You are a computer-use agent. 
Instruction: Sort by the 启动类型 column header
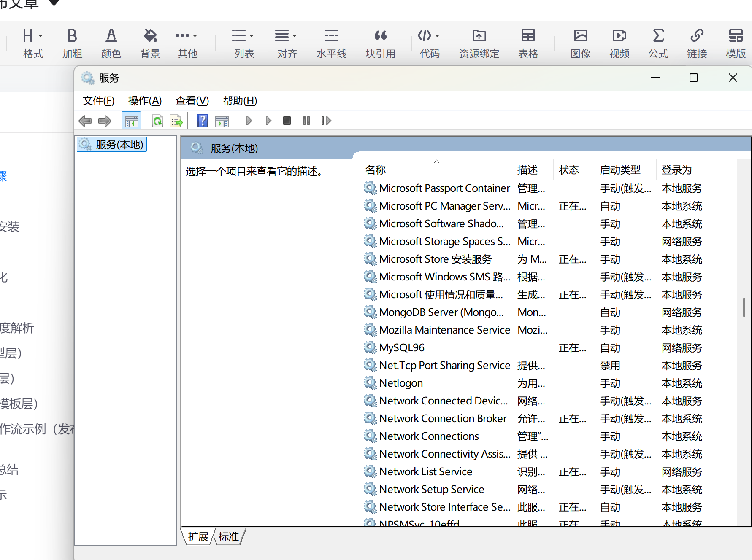pos(625,170)
